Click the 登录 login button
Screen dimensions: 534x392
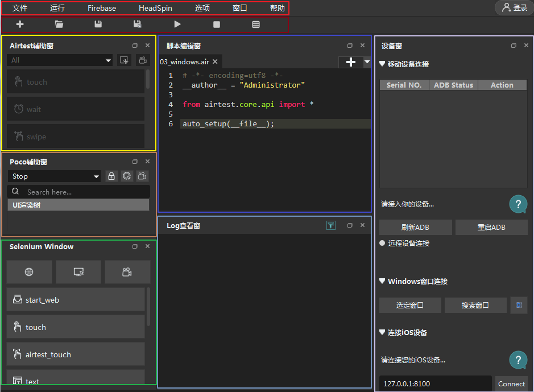(515, 7)
